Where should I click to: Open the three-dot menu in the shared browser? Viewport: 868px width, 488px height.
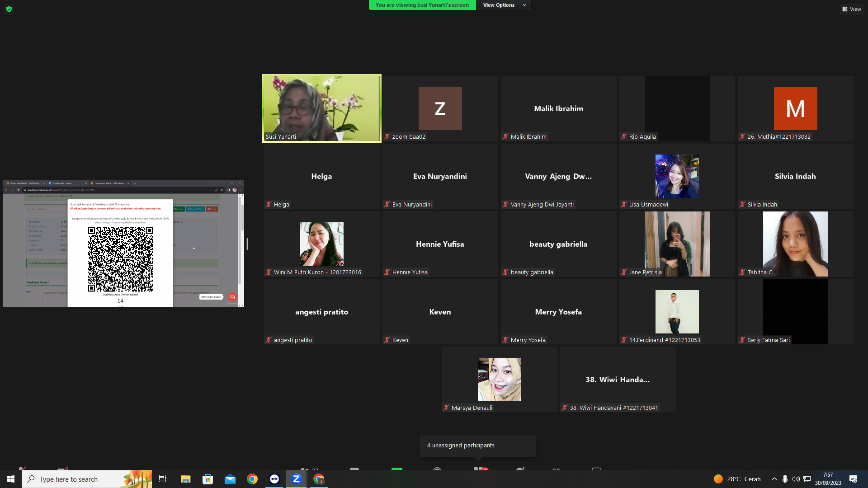241,190
